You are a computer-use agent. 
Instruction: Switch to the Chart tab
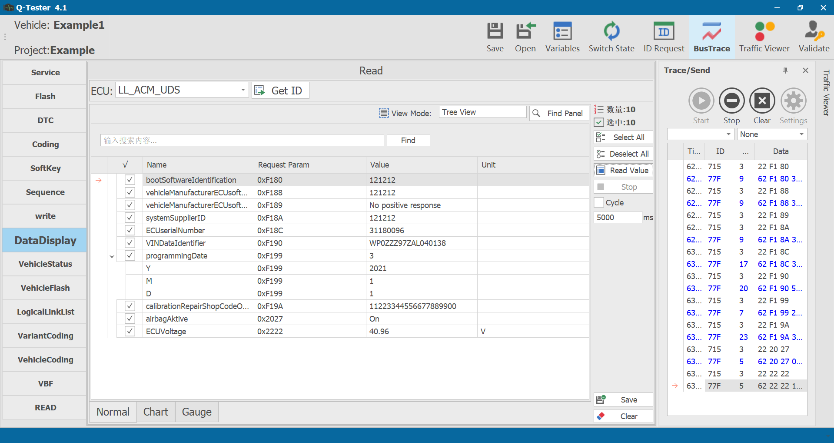click(155, 412)
